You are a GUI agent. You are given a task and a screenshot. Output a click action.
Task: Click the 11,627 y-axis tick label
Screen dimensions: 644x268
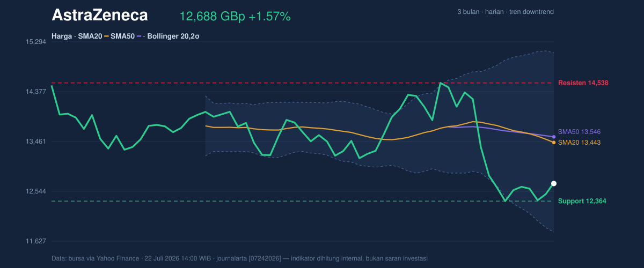click(x=36, y=241)
